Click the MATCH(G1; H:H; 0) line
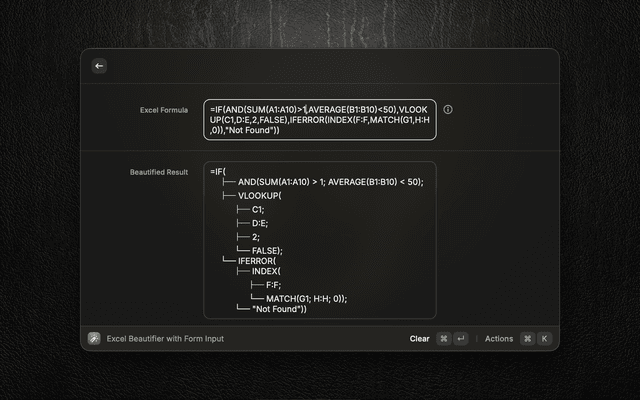The height and width of the screenshot is (400, 640). [306, 297]
